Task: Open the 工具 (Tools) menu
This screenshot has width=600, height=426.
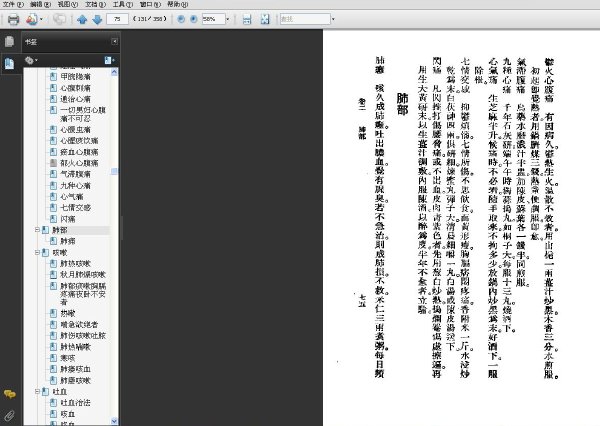Action: (123, 4)
